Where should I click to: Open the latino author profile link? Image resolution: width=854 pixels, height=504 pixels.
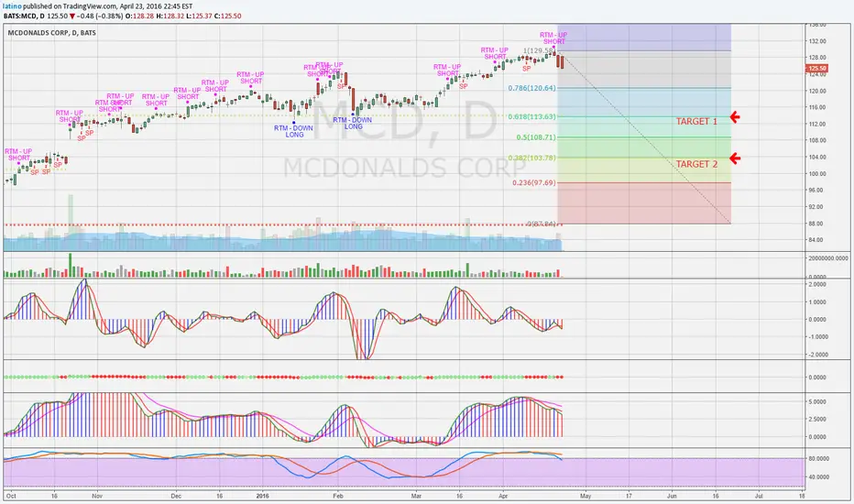(x=13, y=6)
